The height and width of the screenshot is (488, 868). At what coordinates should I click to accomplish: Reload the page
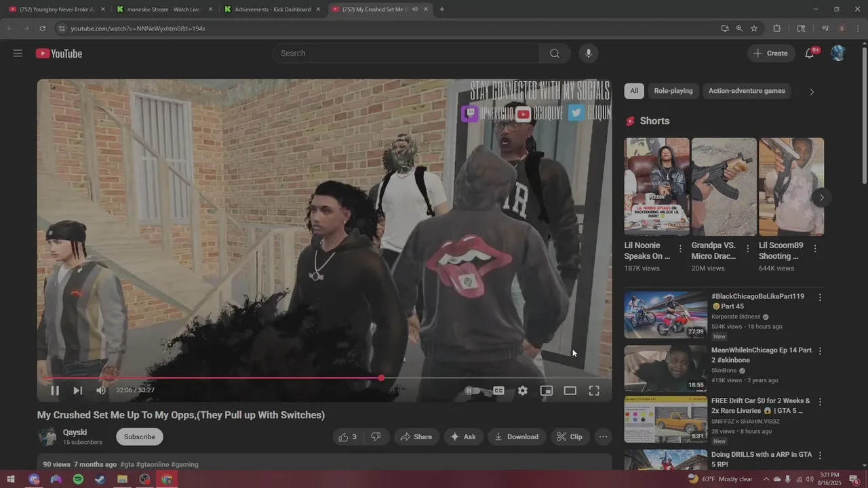click(x=42, y=28)
